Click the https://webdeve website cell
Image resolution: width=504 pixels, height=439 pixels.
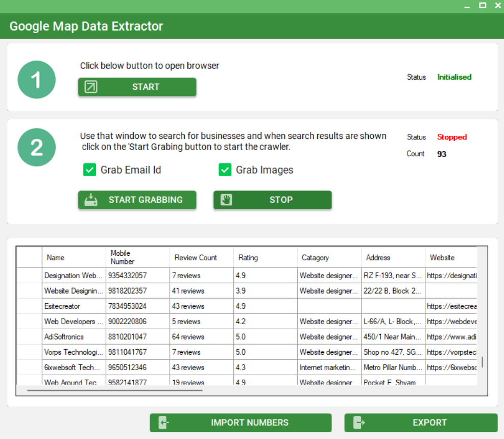(x=451, y=322)
